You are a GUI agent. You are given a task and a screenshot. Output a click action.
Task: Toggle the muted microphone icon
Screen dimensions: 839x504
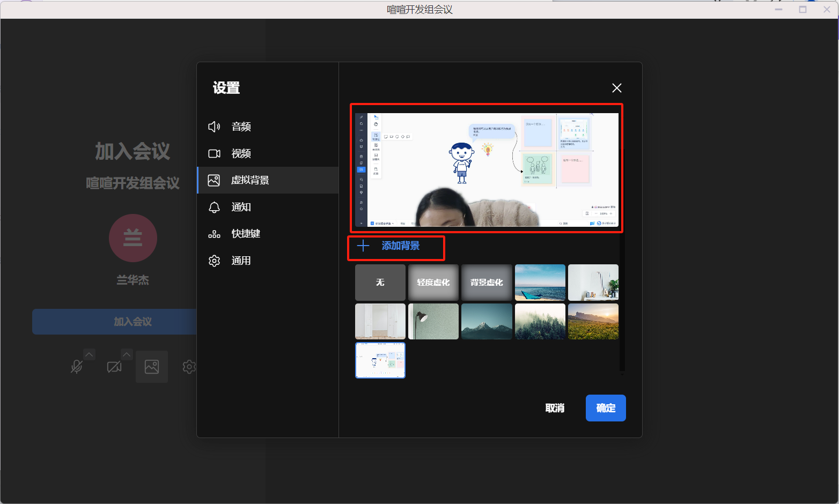(77, 367)
